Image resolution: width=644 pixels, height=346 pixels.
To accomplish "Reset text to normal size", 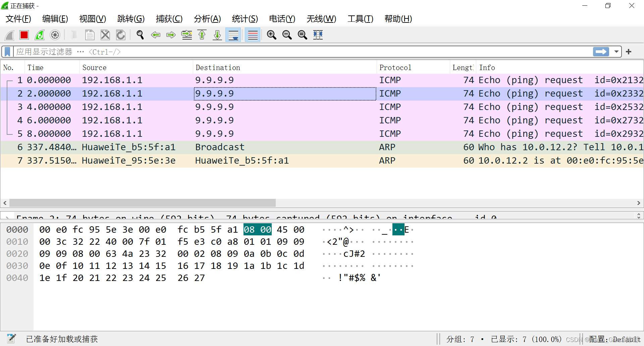I will (x=303, y=35).
